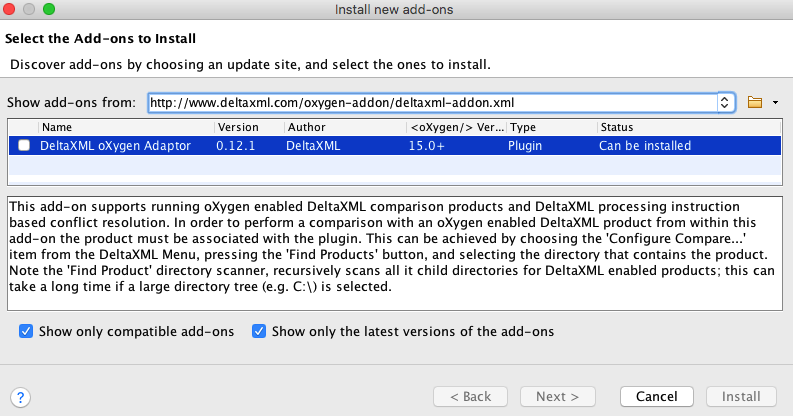Click the < Back button
793x416 pixels.
pyautogui.click(x=469, y=397)
